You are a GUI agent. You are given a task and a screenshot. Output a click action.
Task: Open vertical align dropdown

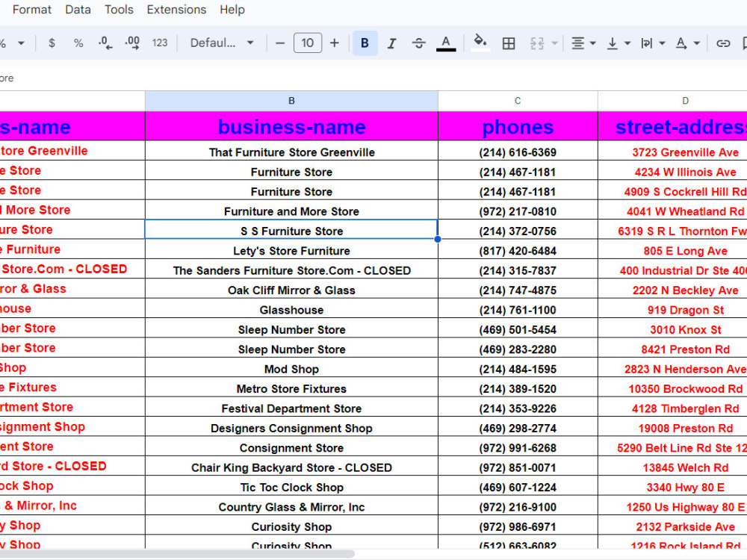pos(619,43)
